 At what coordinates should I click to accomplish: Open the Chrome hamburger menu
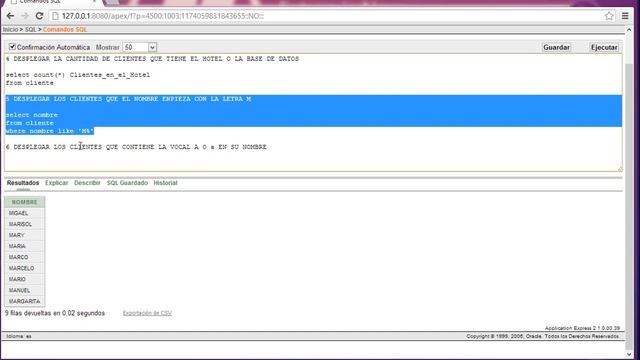point(625,16)
